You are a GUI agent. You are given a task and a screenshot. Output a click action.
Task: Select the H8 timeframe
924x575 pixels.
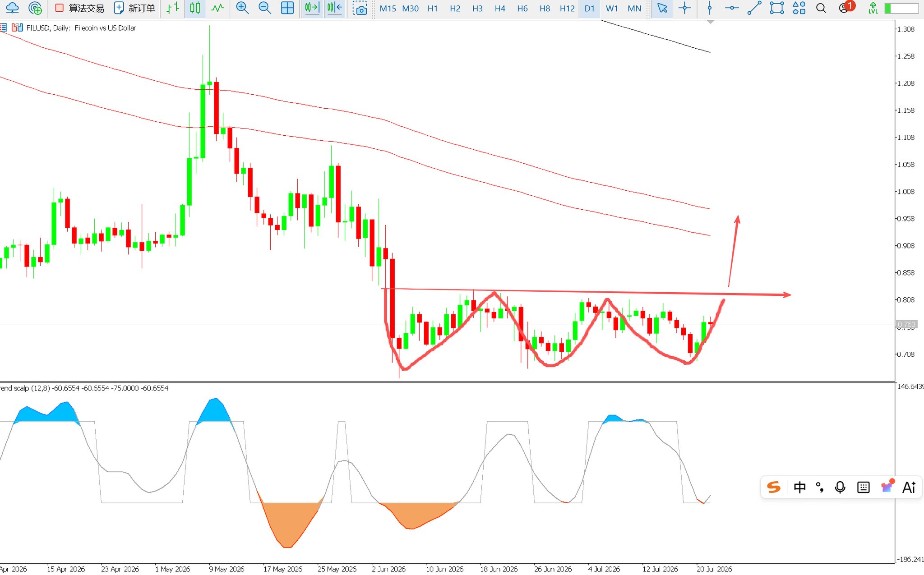coord(545,9)
